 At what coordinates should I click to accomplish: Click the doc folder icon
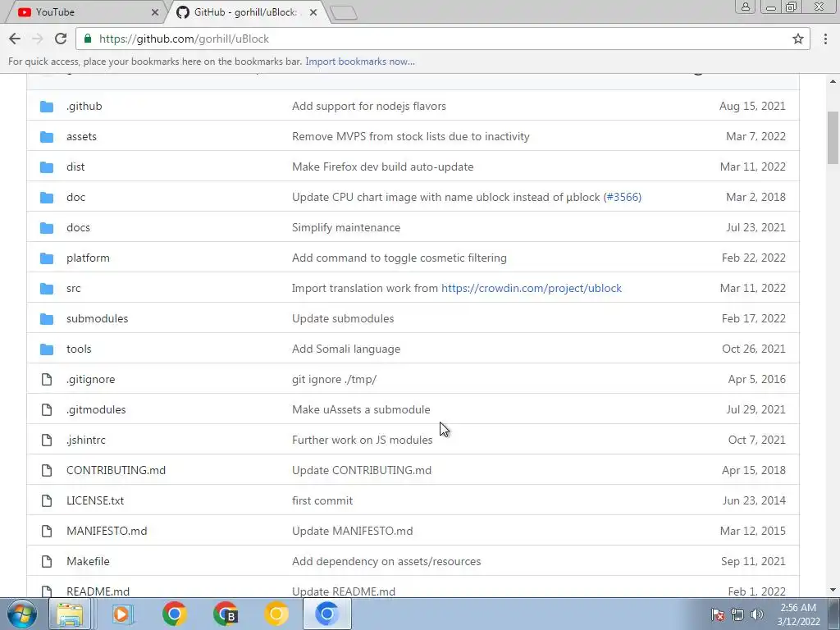(x=47, y=197)
